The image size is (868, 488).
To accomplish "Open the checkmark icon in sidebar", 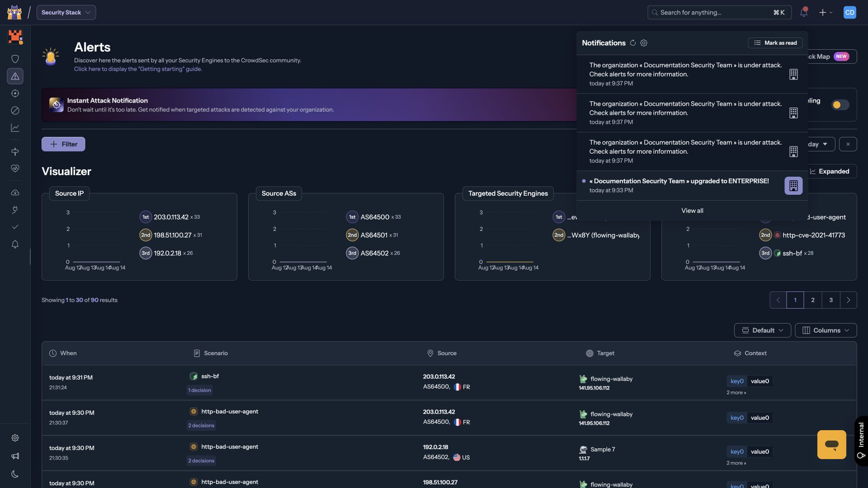I will click(x=15, y=227).
